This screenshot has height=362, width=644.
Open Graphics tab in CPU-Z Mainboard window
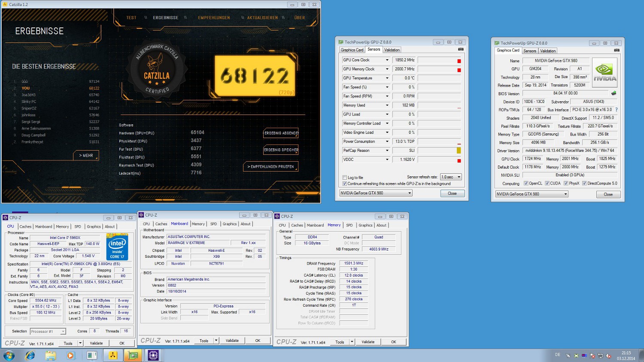[230, 224]
